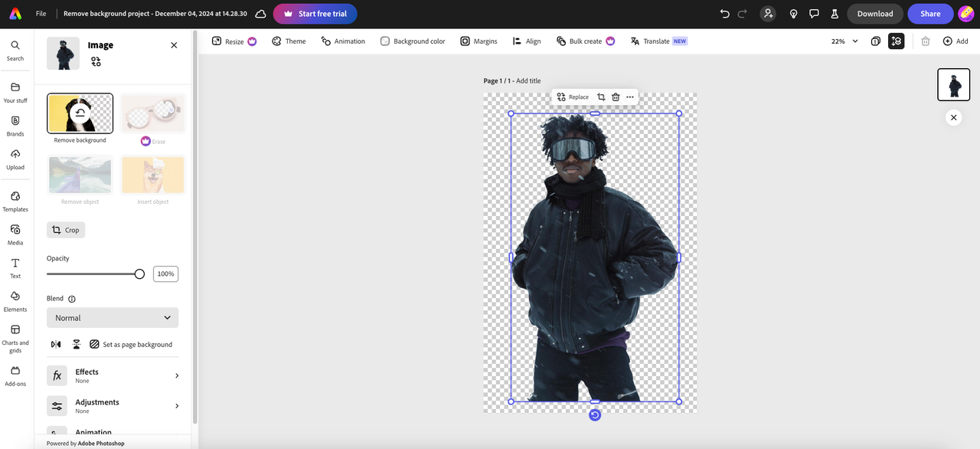The width and height of the screenshot is (980, 449).
Task: Open the Text panel
Action: click(15, 267)
